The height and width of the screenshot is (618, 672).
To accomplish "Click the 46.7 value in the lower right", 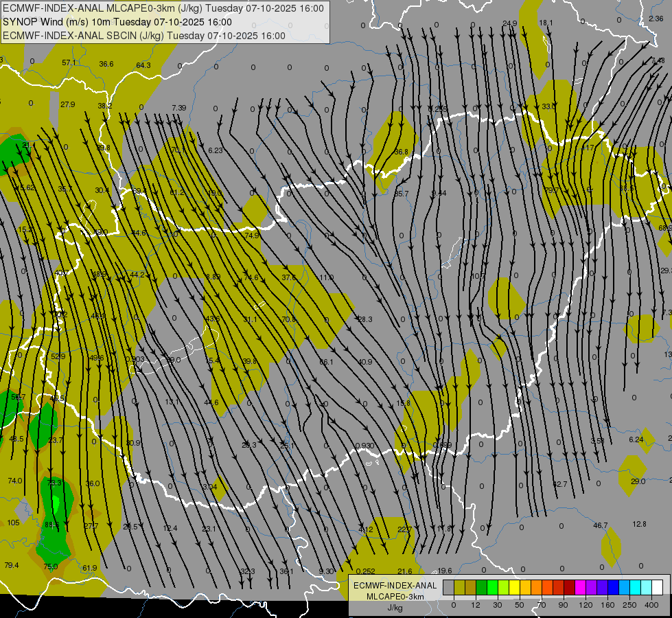I will [x=600, y=526].
